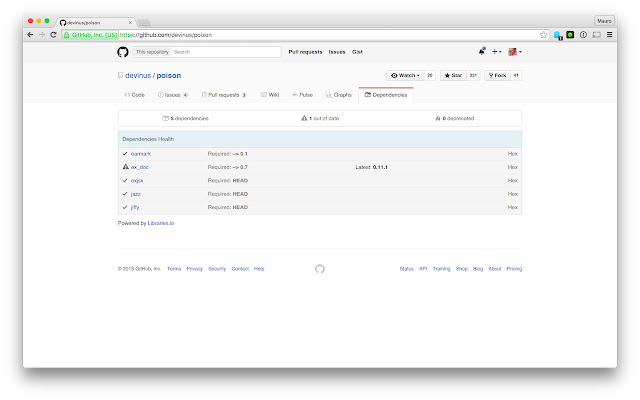The image size is (640, 400).
Task: Click the 0 deprecated summary
Action: point(455,118)
